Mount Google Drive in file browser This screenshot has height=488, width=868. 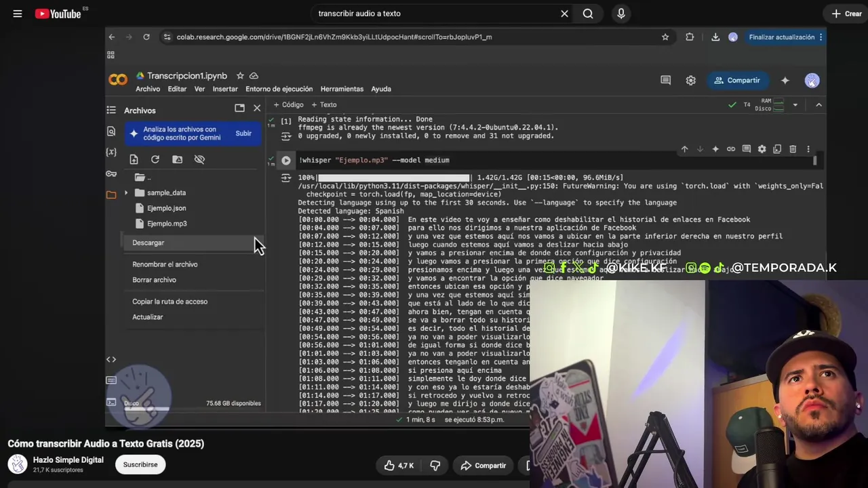point(178,159)
